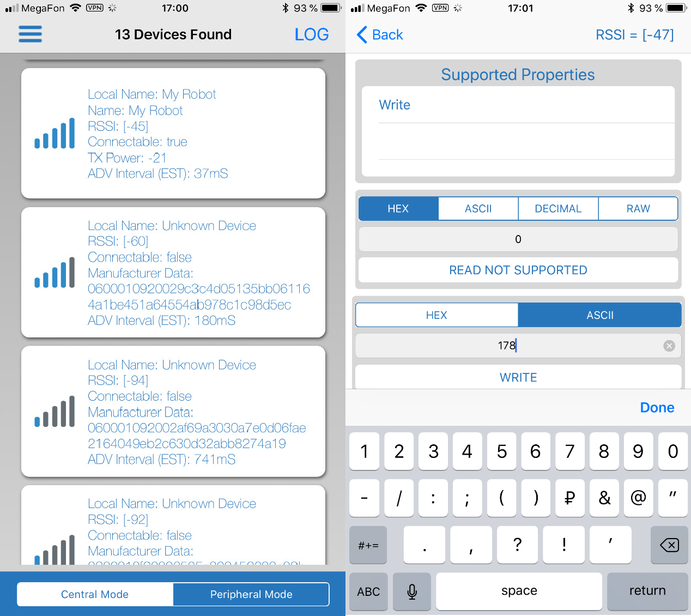Tap Done above the keyboard
The height and width of the screenshot is (616, 691).
coord(657,408)
